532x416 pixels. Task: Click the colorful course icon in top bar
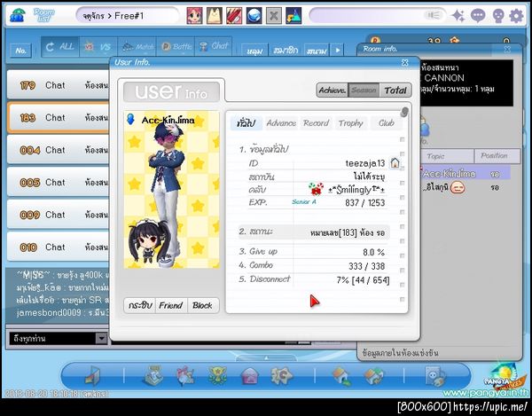(x=293, y=16)
